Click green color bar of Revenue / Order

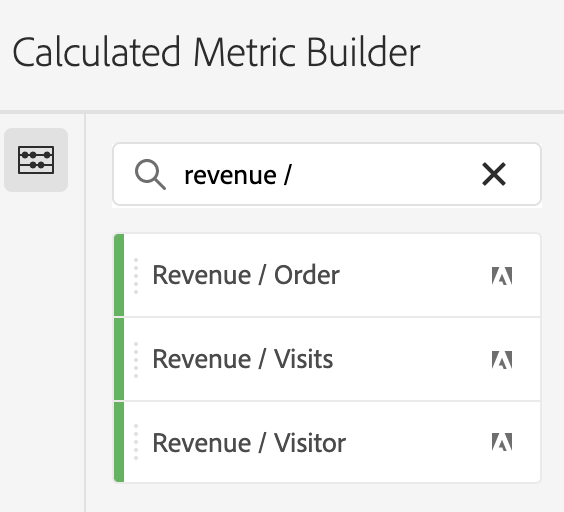pyautogui.click(x=119, y=275)
